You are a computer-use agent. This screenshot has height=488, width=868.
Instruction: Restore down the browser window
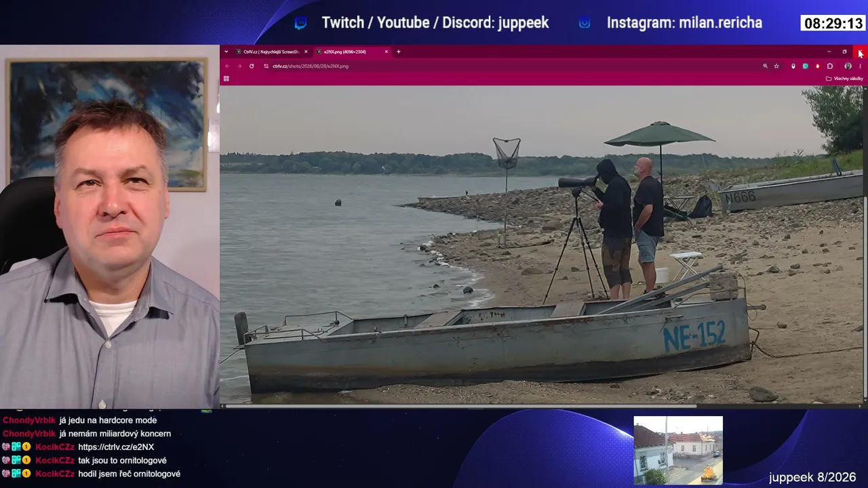pyautogui.click(x=844, y=52)
